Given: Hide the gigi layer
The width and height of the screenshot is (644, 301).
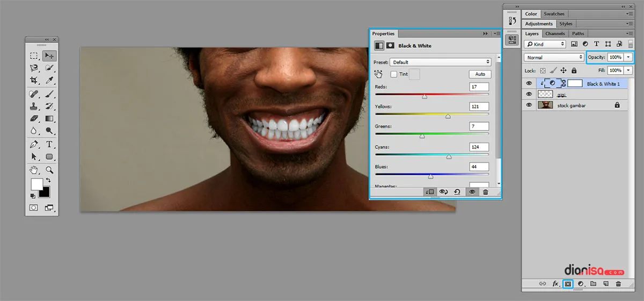Looking at the screenshot, I should click(x=529, y=95).
